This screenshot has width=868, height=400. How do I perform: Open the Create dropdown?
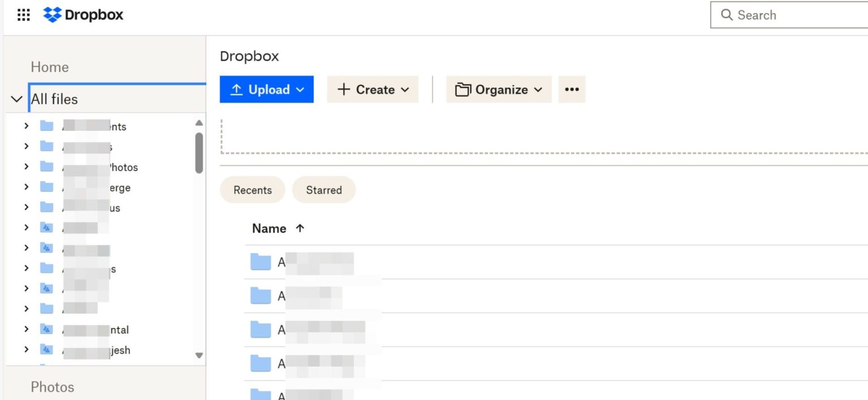[373, 89]
